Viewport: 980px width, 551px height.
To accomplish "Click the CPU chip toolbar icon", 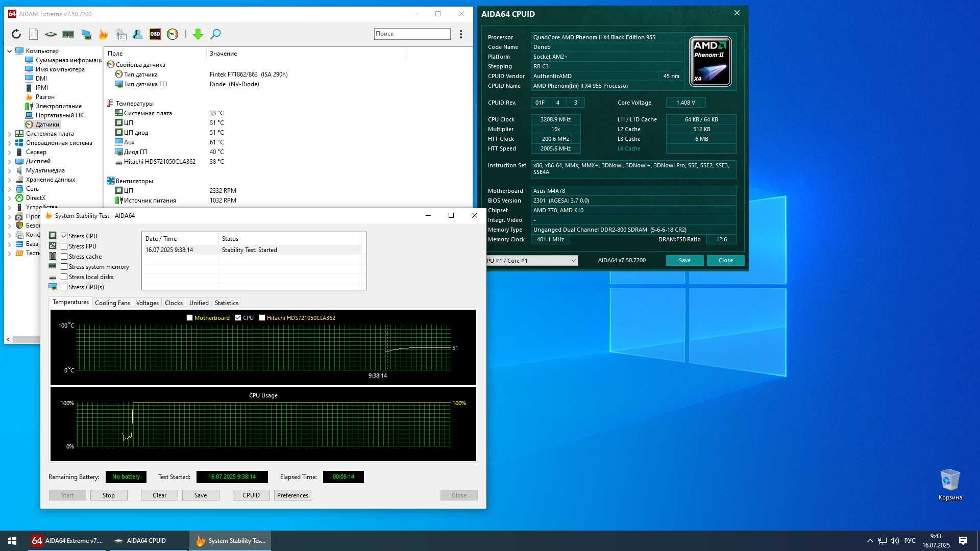I will (51, 34).
